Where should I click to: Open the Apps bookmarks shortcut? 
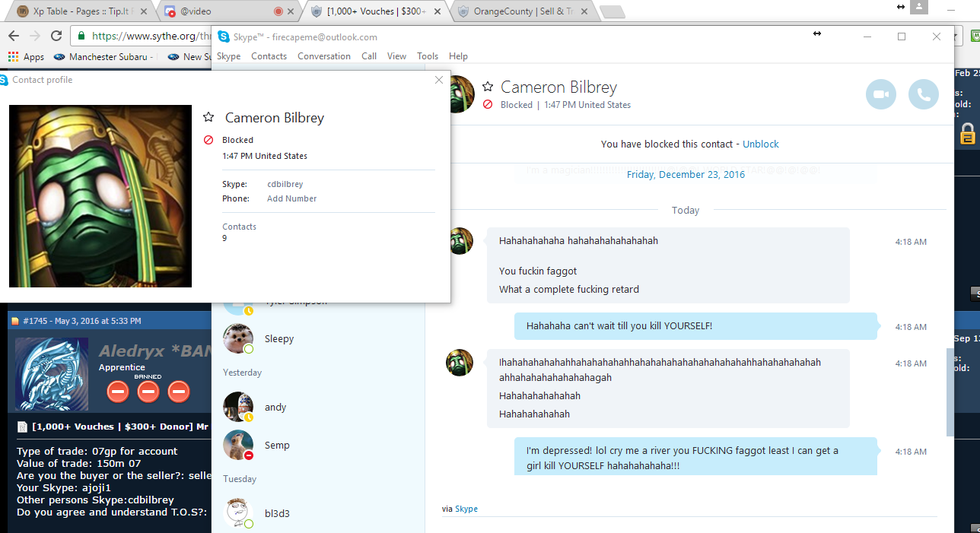point(26,56)
